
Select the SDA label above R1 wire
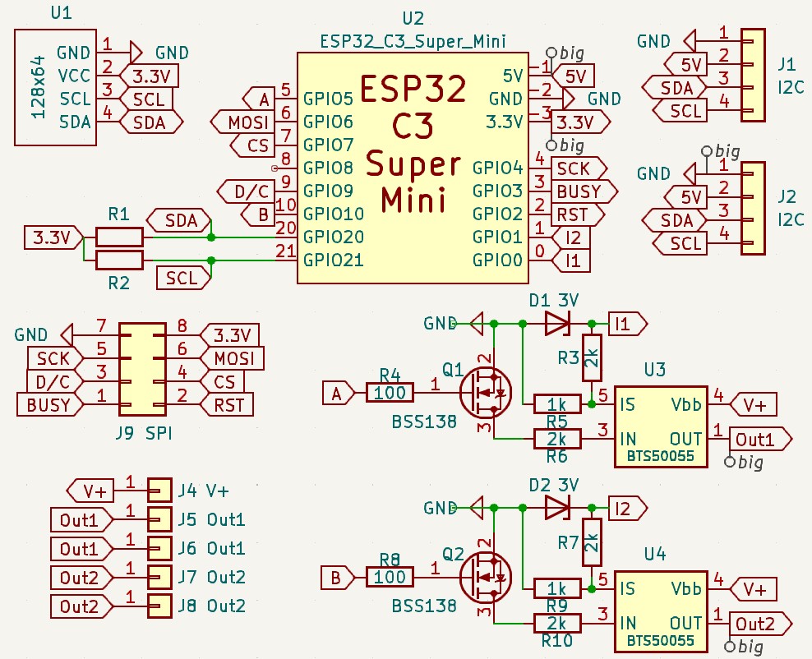click(x=179, y=220)
